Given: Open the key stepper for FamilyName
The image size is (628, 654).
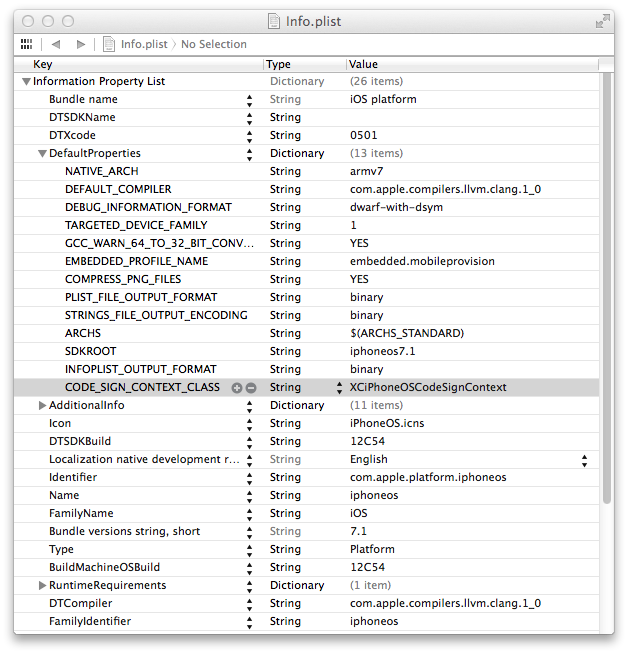Looking at the screenshot, I should pyautogui.click(x=249, y=514).
